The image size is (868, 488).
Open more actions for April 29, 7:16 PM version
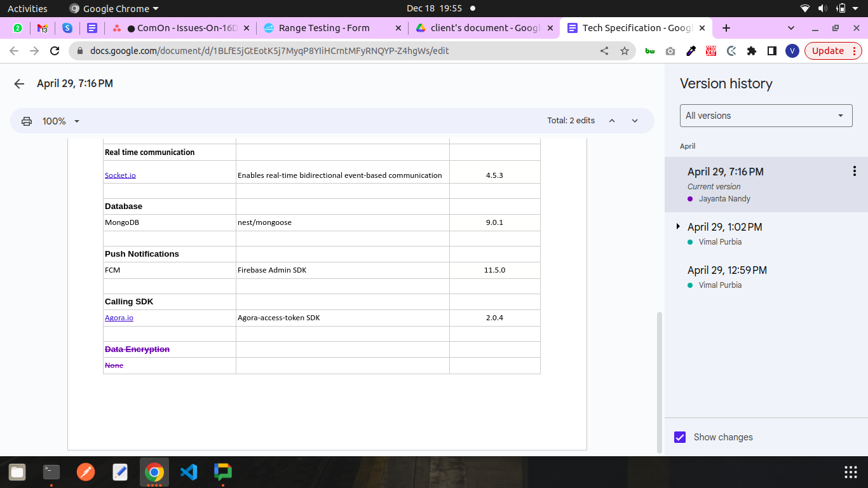(x=854, y=171)
